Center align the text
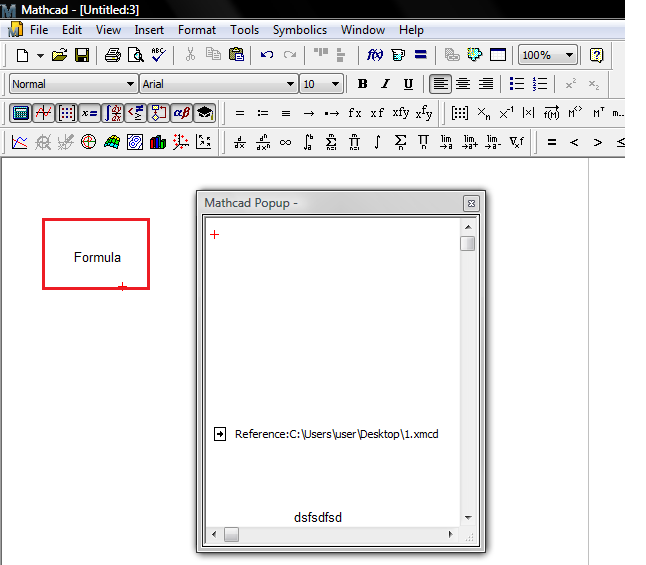 463,84
